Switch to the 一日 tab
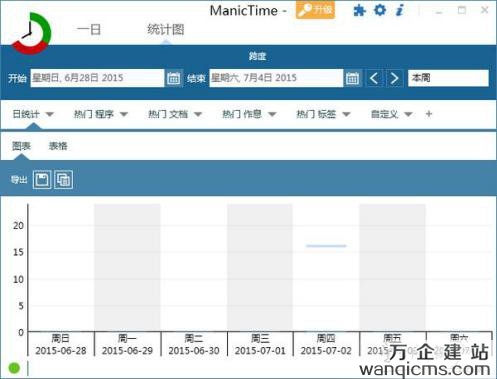497x379 pixels. 89,30
